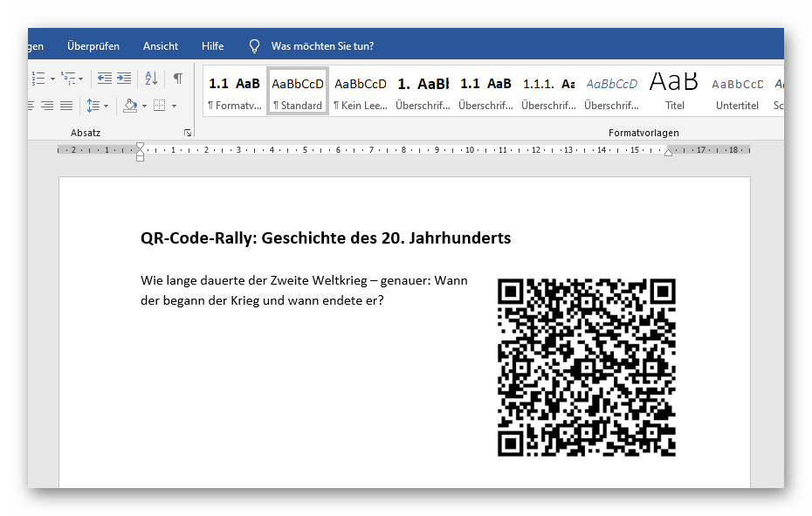Image resolution: width=812 pixels, height=516 pixels.
Task: Click the first-line indent ruler marker
Action: click(140, 146)
